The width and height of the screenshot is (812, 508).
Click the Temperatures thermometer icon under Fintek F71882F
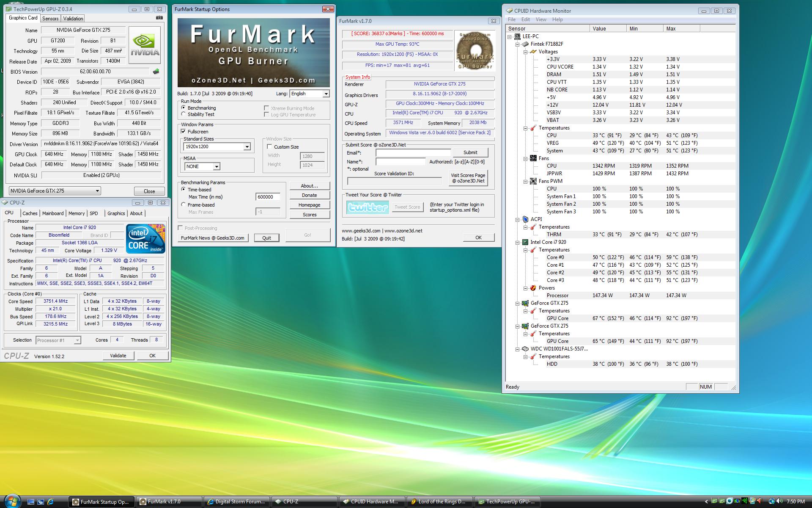pos(533,128)
